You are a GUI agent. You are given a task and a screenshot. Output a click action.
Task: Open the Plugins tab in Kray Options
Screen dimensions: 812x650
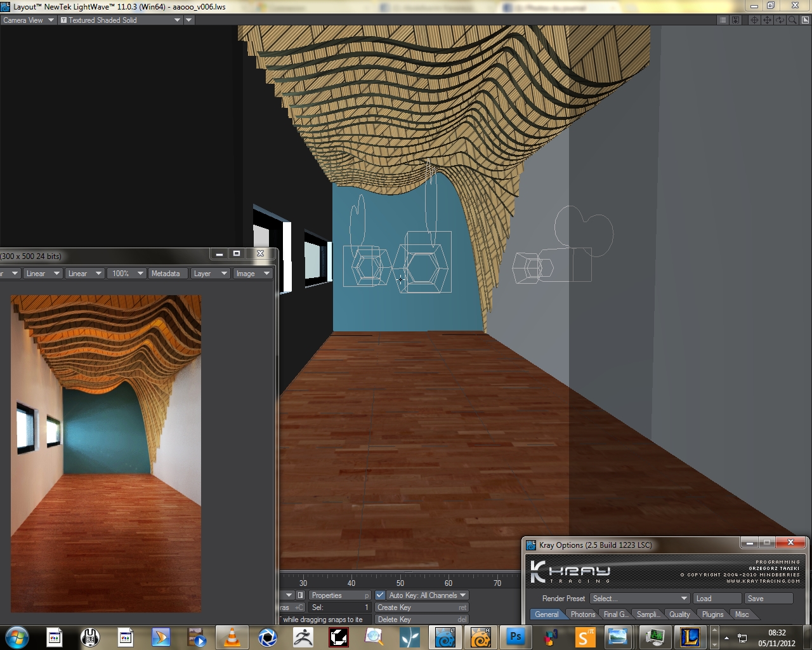(712, 614)
